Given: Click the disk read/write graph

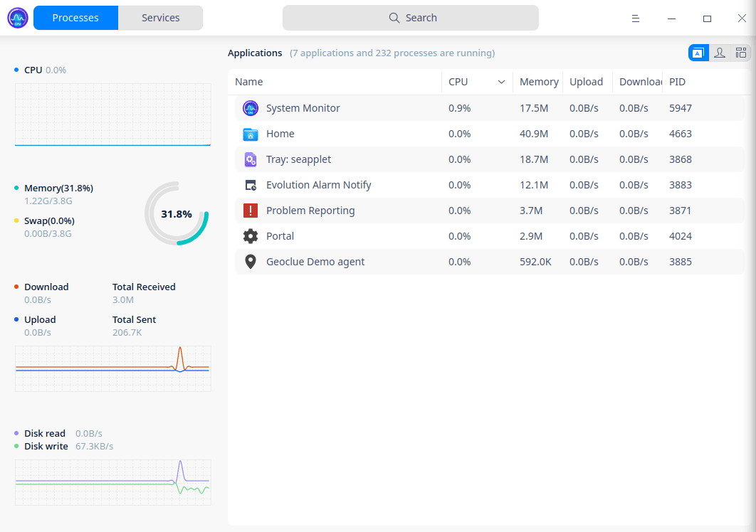Looking at the screenshot, I should click(x=112, y=482).
